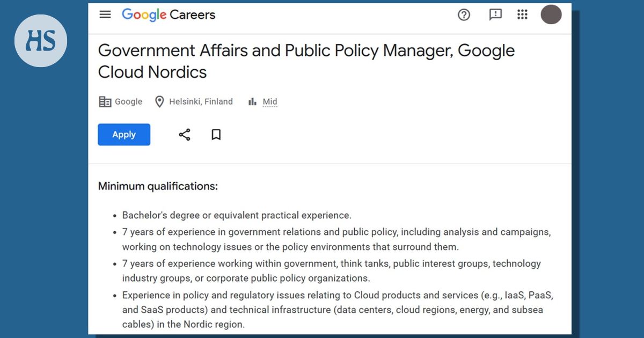Click the Helsinki, Finland location text
Screen dimensions: 644x338
click(x=201, y=101)
